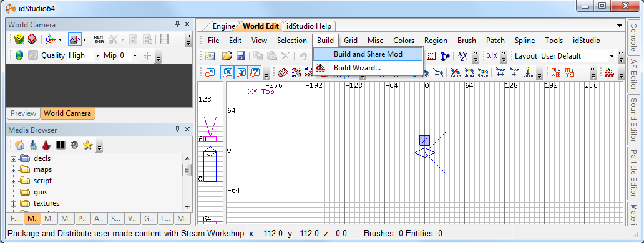Click the flip X icon
The height and width of the screenshot is (243, 644).
(556, 72)
